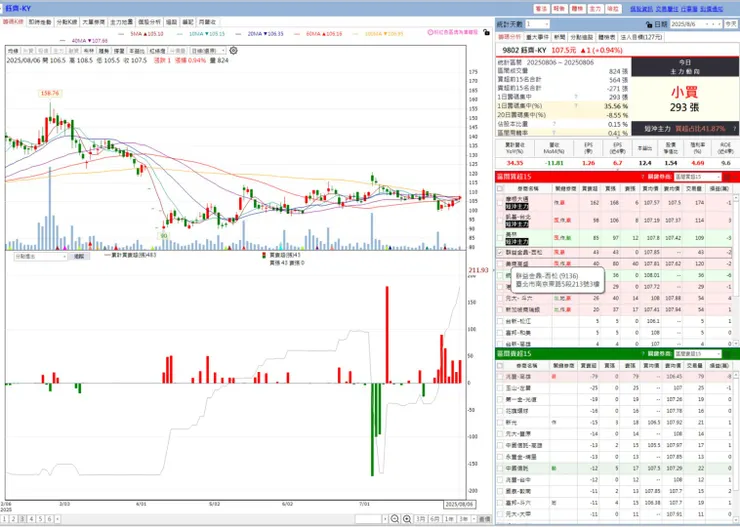Click help icon beside 區間周轉率
The image size is (740, 527).
pos(554,133)
